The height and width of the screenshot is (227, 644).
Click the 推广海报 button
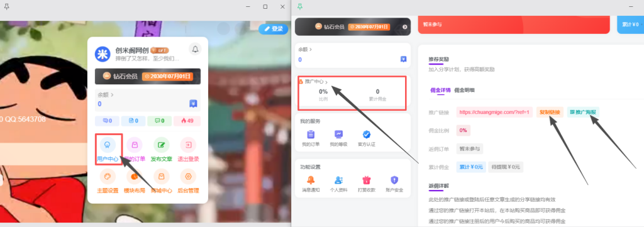(x=583, y=112)
